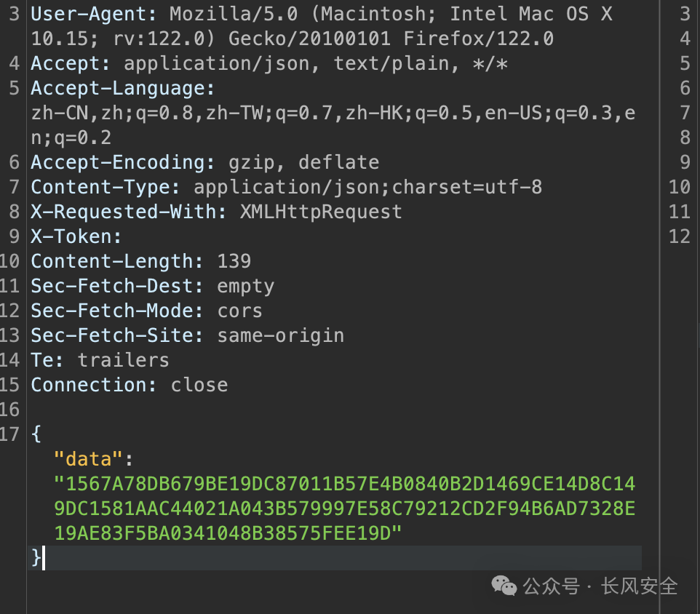Place cursor in Accept-Encoding value gzip, deflate
Image resolution: width=700 pixels, height=614 pixels.
[303, 162]
